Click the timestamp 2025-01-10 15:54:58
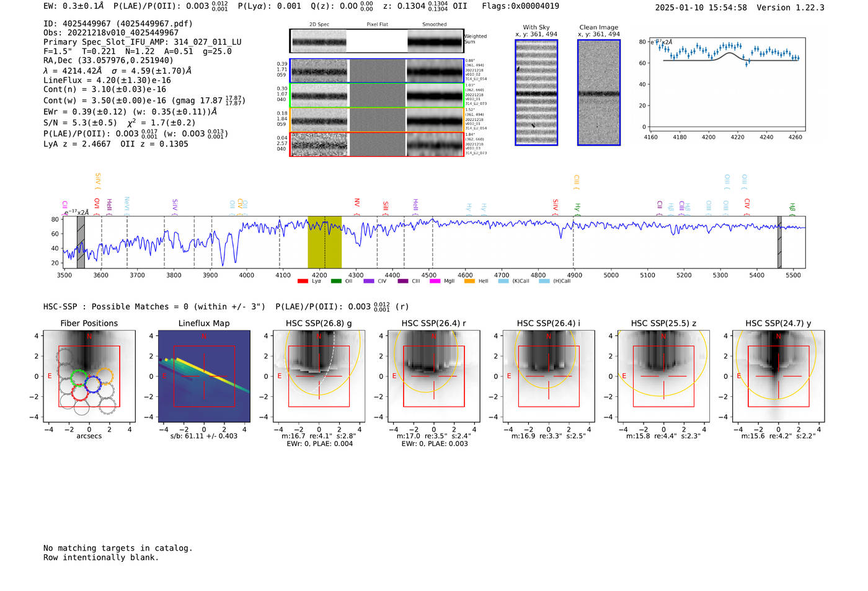The image size is (868, 591). [x=701, y=7]
